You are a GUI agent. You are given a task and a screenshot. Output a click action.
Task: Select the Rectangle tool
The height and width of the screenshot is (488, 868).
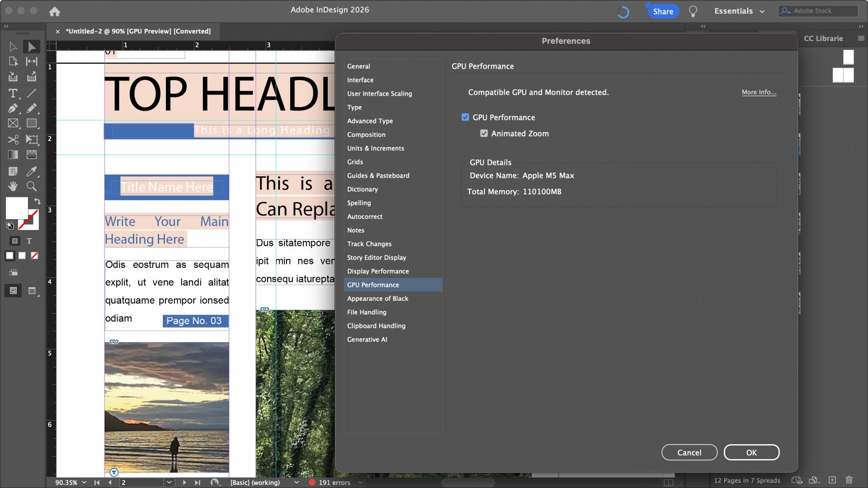coord(31,123)
